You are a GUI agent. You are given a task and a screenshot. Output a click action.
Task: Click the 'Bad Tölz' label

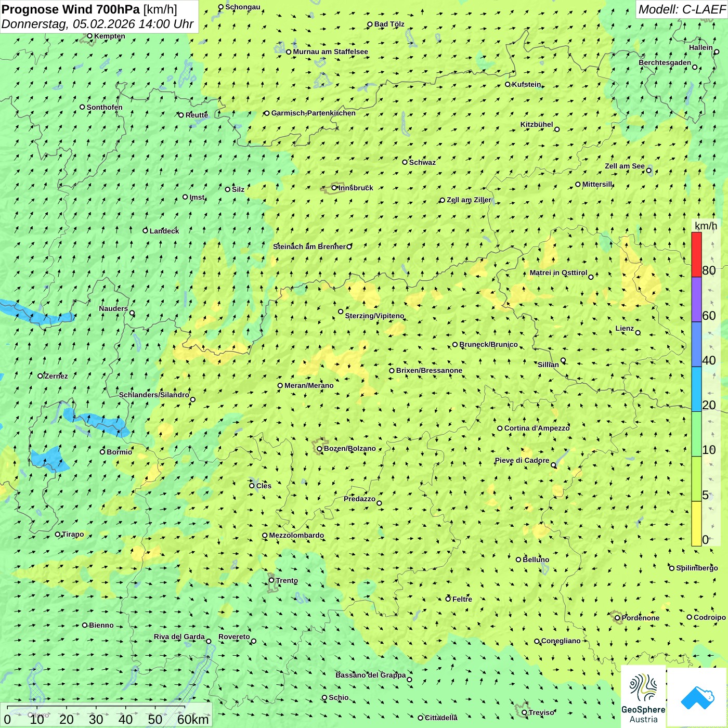(389, 24)
